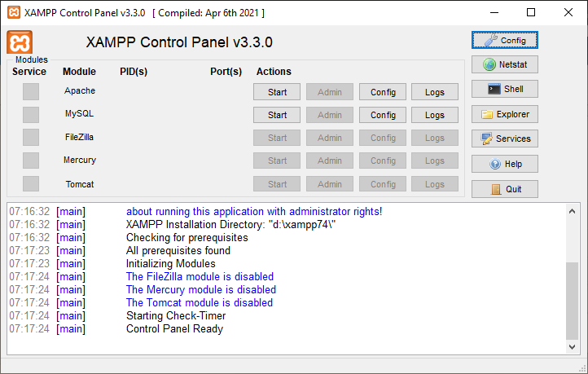Viewport: 588px width, 374px height.
Task: Start the Apache module
Action: [x=277, y=92]
